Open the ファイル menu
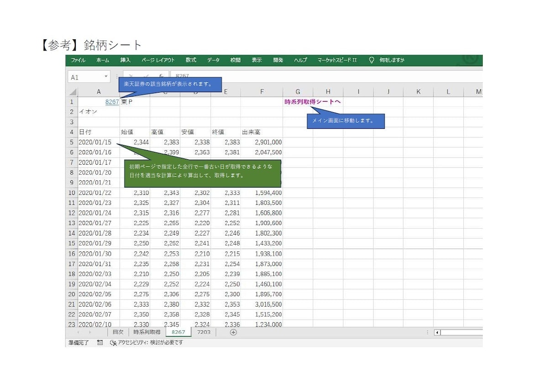 click(x=78, y=60)
